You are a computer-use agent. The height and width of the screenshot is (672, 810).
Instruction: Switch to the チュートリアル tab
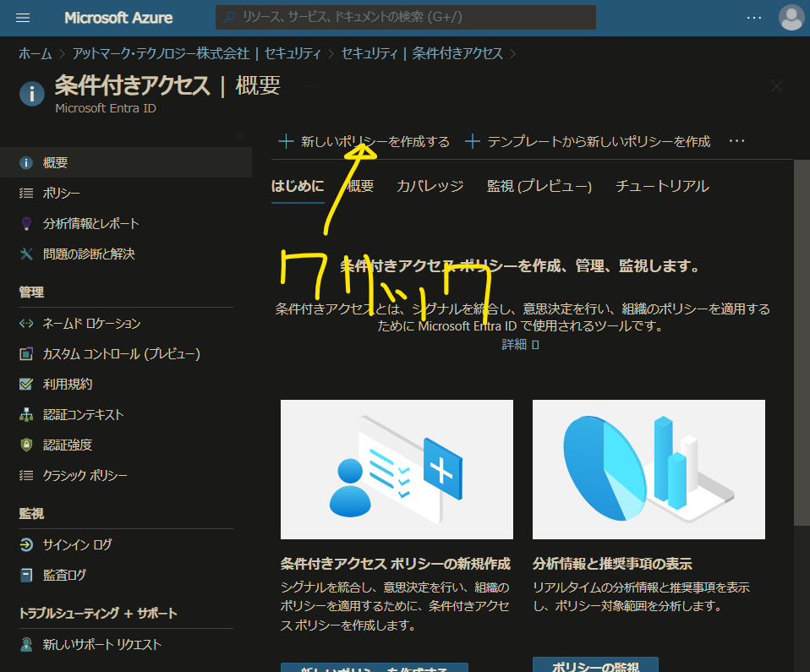662,186
